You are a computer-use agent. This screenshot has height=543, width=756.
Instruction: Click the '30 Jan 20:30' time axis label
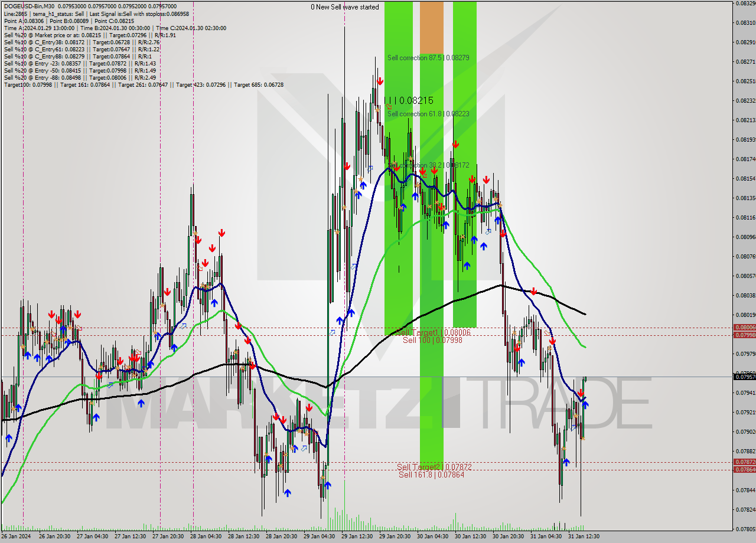508,537
